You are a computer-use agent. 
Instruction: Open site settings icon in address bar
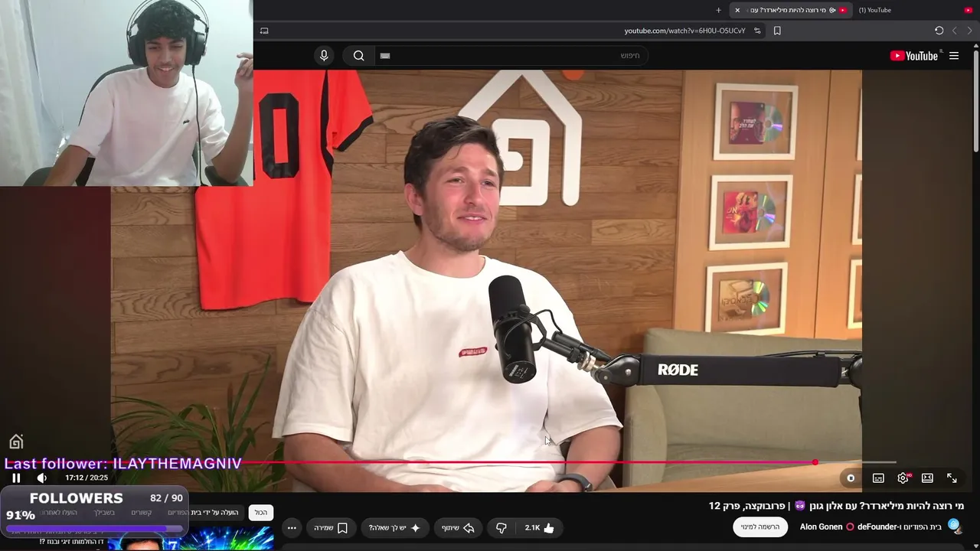click(757, 31)
